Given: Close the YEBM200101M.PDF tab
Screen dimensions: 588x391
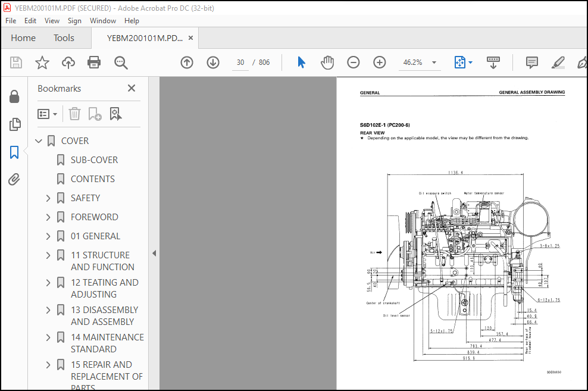Looking at the screenshot, I should [x=190, y=38].
